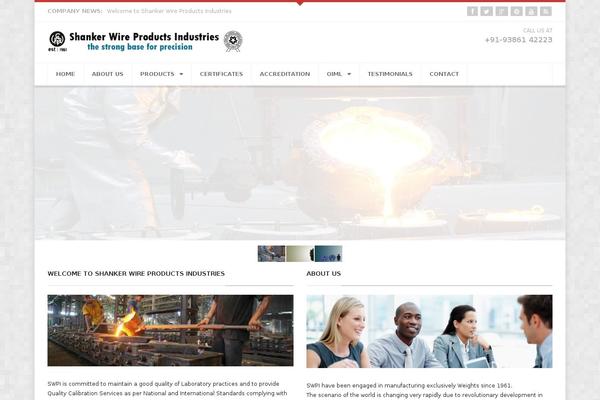Click the About Us business team image
600x400 pixels.
(x=429, y=331)
